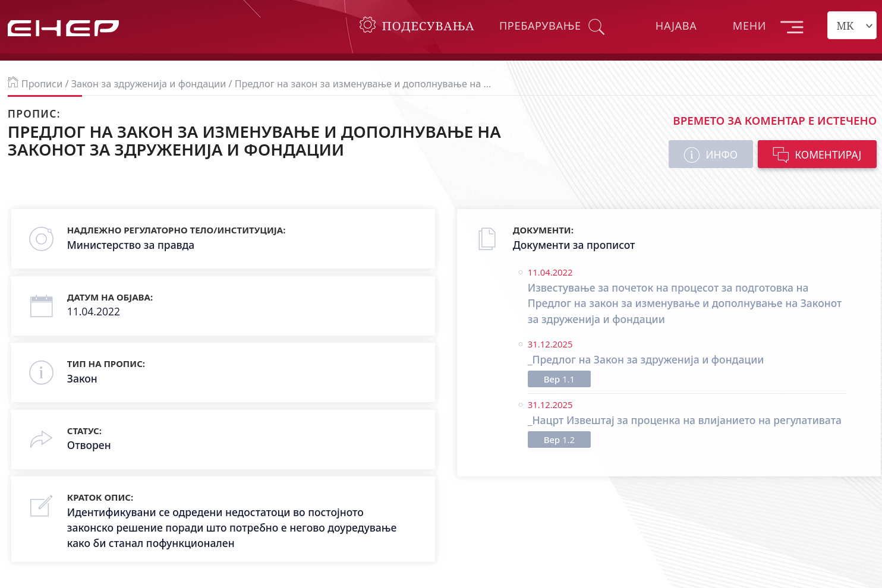Open the МК language dropdown
The image size is (882, 588).
851,25
